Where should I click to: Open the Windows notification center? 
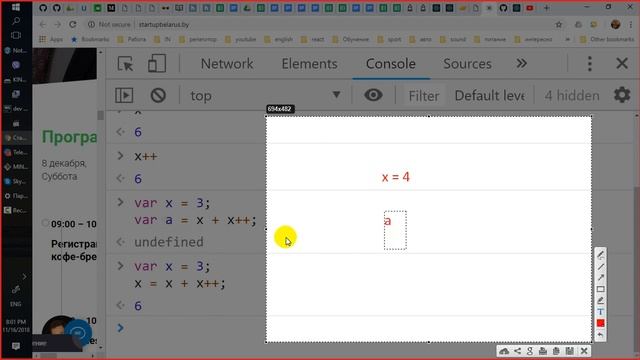pos(16,346)
